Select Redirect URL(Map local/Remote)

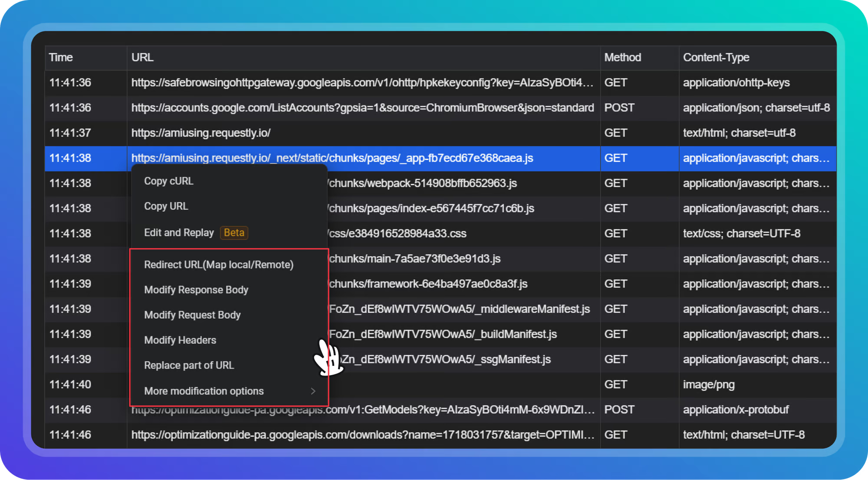pos(219,265)
